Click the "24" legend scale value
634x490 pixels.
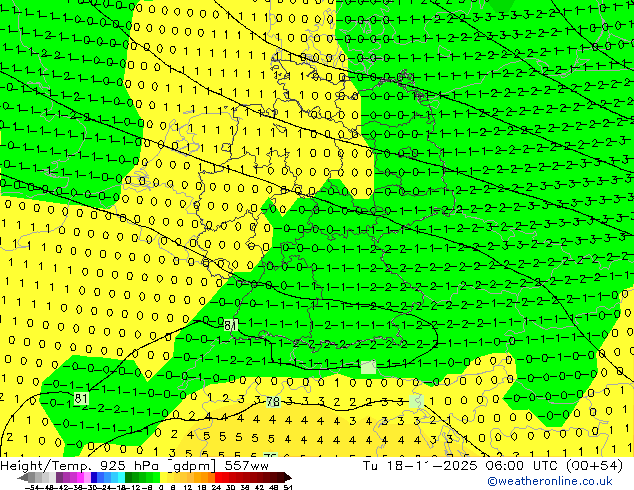[x=217, y=488]
